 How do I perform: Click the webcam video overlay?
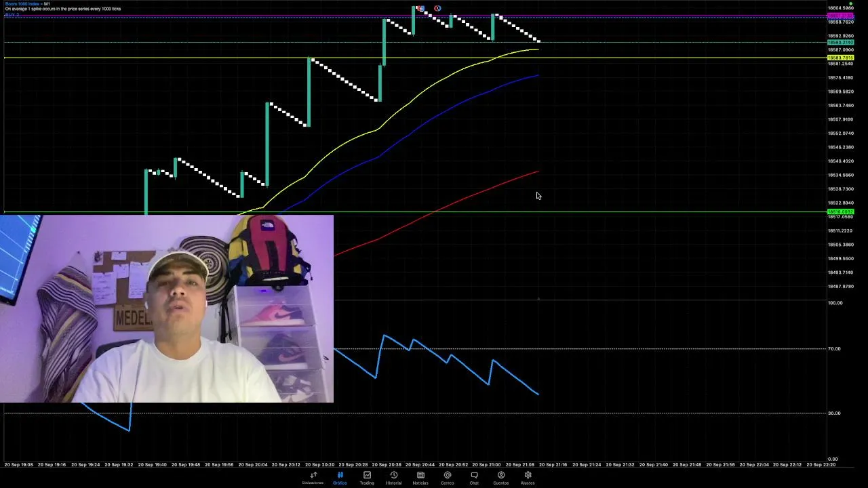pos(167,309)
